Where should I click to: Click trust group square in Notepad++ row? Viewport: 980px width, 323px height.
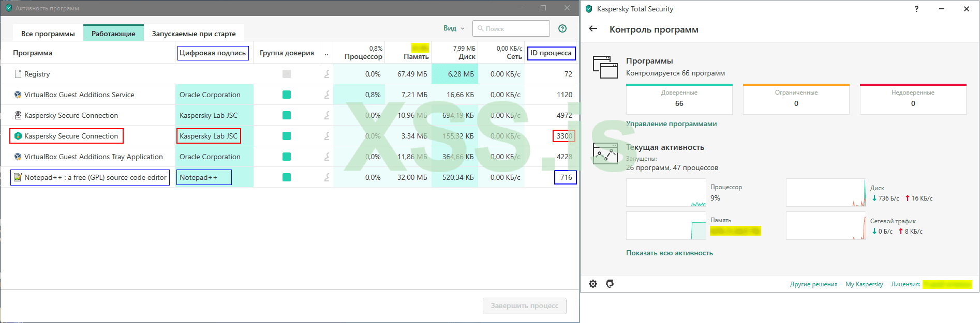click(x=287, y=177)
